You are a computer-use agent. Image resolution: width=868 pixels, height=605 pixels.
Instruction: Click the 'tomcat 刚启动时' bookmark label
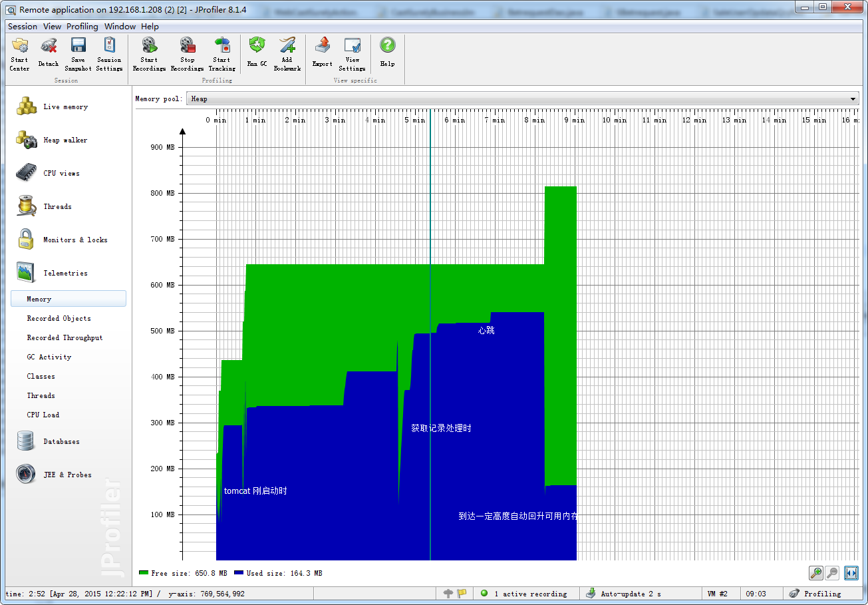click(x=255, y=491)
